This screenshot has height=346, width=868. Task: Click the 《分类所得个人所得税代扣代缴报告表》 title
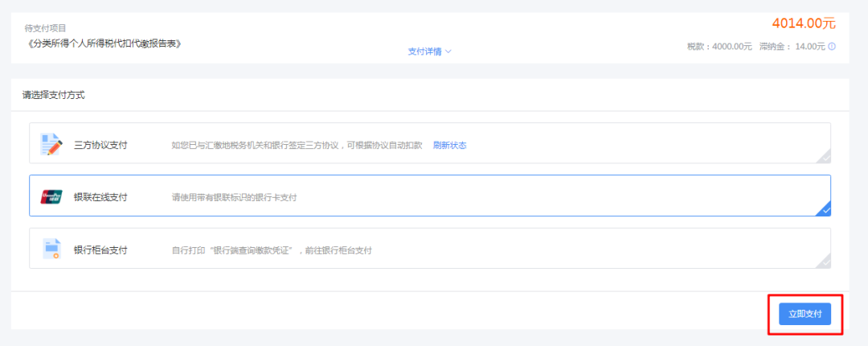pyautogui.click(x=104, y=43)
